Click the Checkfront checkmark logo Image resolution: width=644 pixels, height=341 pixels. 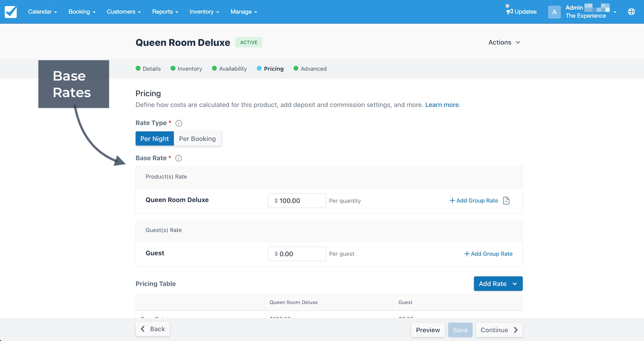click(11, 12)
